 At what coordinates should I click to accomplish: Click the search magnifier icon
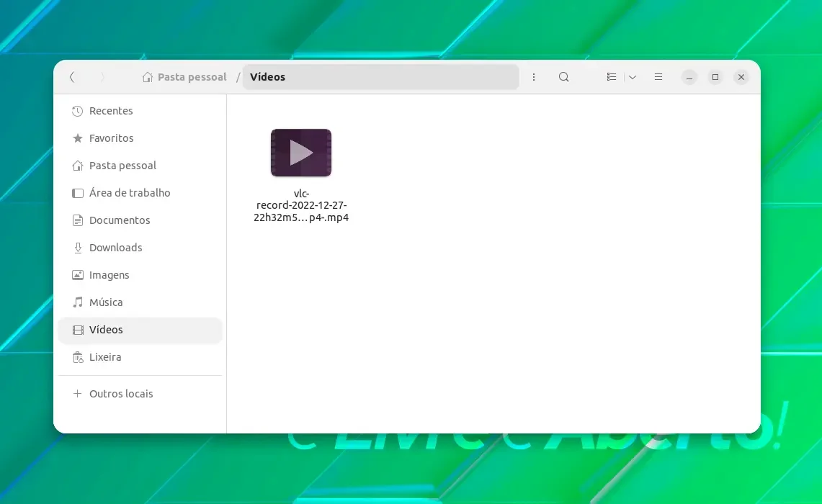[x=563, y=77]
